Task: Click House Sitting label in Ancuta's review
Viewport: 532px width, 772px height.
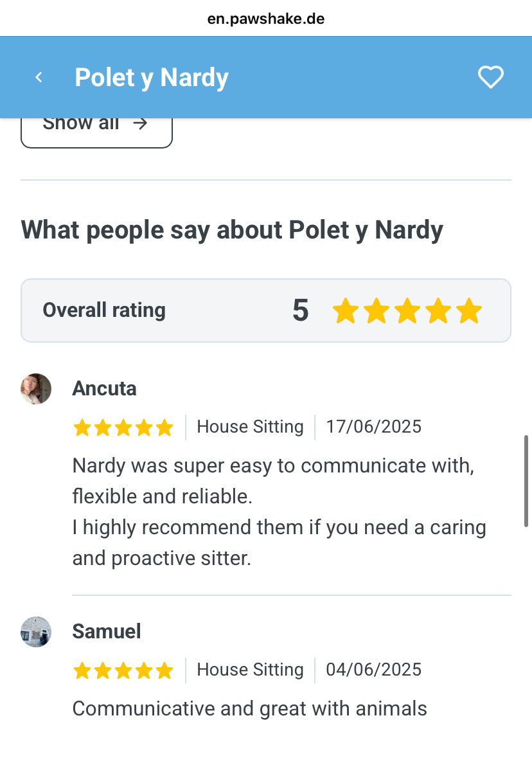Action: [250, 427]
